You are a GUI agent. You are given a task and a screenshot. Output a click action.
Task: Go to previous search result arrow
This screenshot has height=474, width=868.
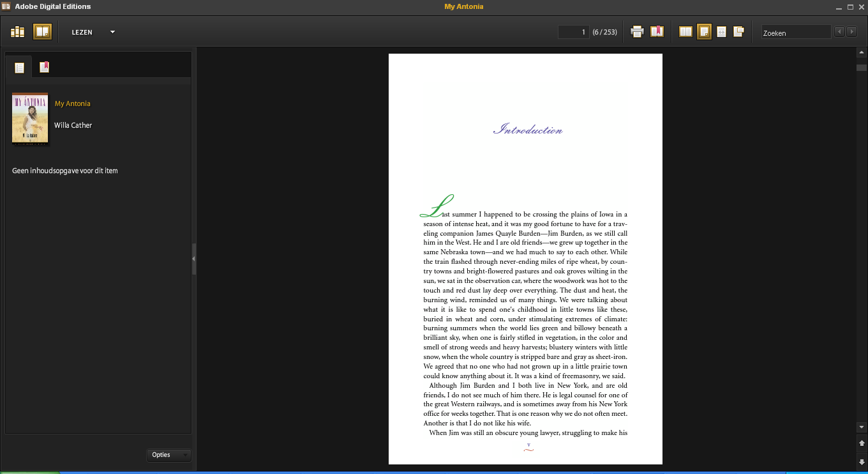840,32
